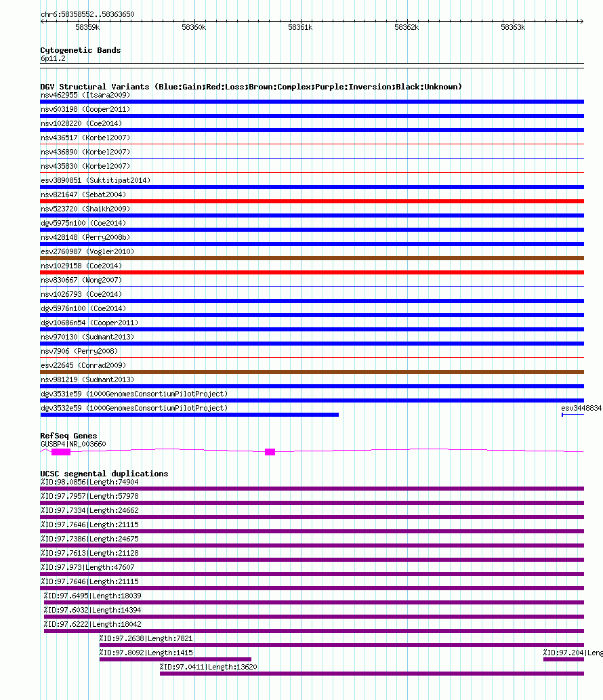Screen dimensions: 603x700
Task: Click the 58361k ruler position label
Action: pyautogui.click(x=300, y=27)
